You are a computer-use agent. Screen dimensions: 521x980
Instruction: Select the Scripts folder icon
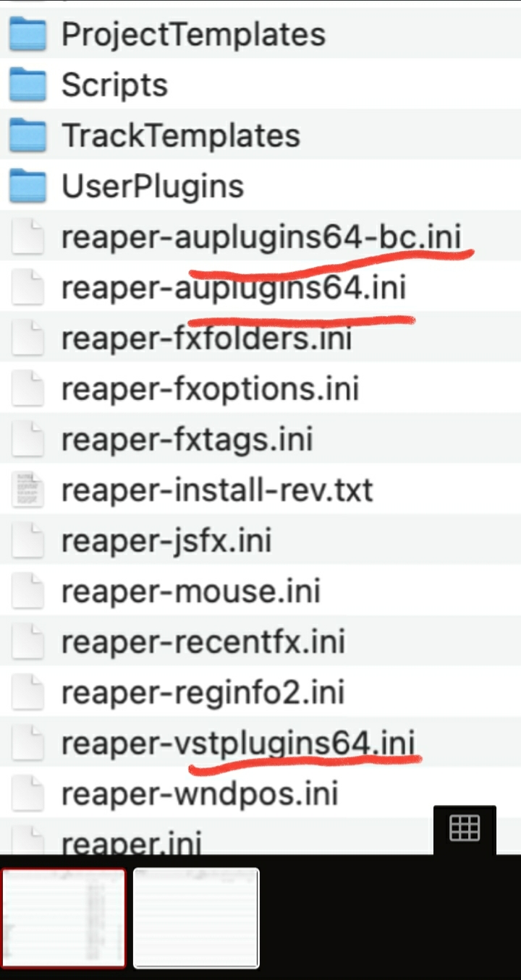pyautogui.click(x=29, y=85)
